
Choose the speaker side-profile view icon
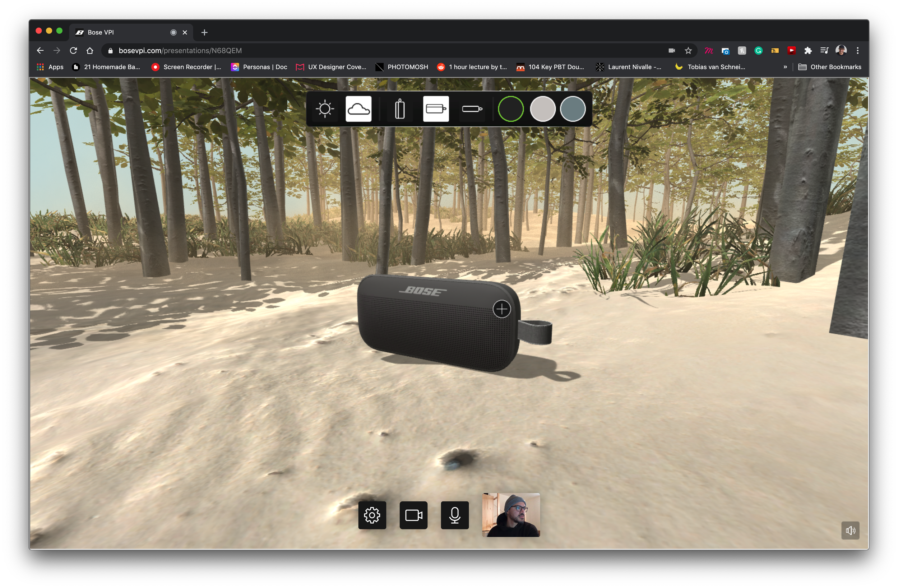click(472, 109)
